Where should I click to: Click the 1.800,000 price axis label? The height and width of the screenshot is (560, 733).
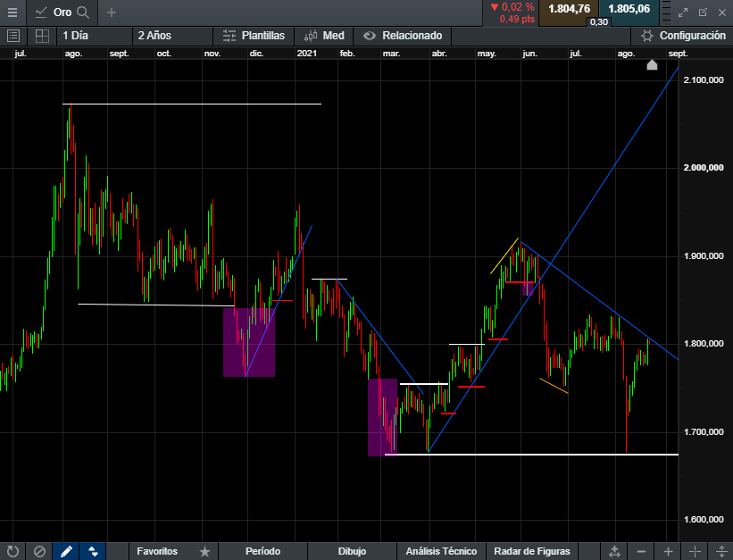[x=704, y=343]
